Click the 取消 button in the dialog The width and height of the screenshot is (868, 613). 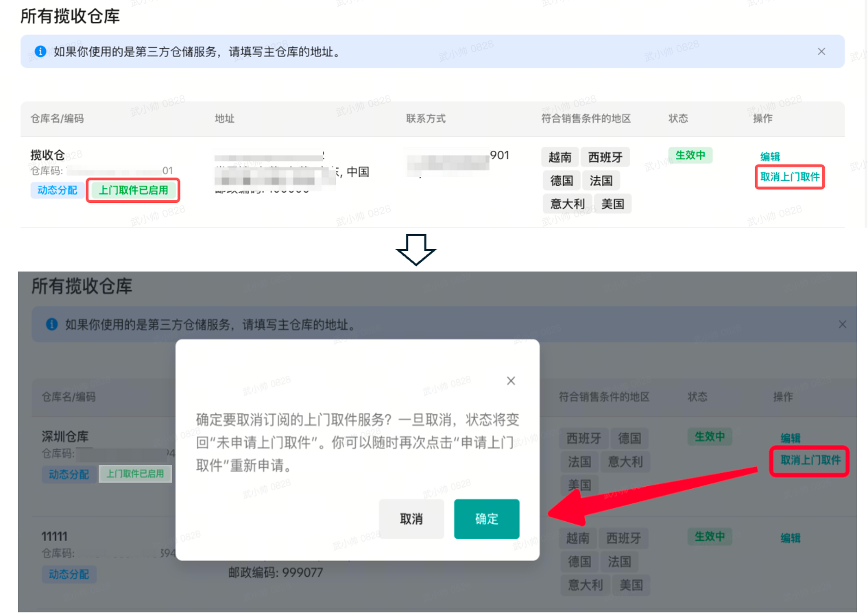411,519
